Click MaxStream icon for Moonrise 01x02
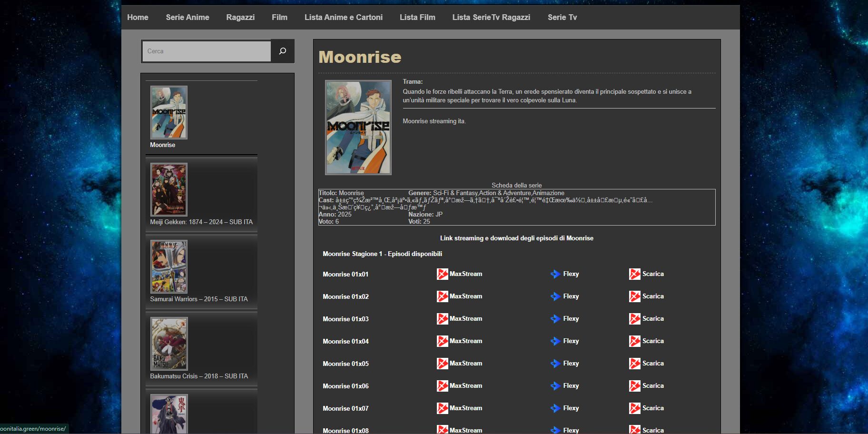 coord(443,296)
